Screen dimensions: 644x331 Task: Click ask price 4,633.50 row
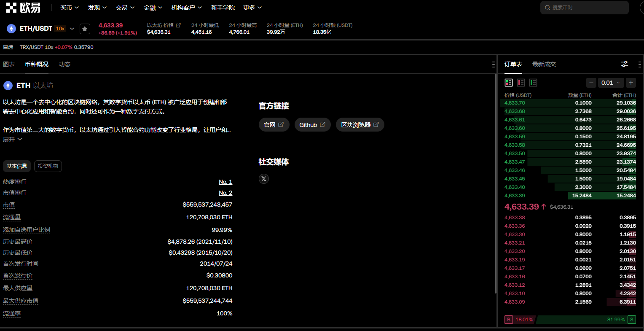point(570,153)
